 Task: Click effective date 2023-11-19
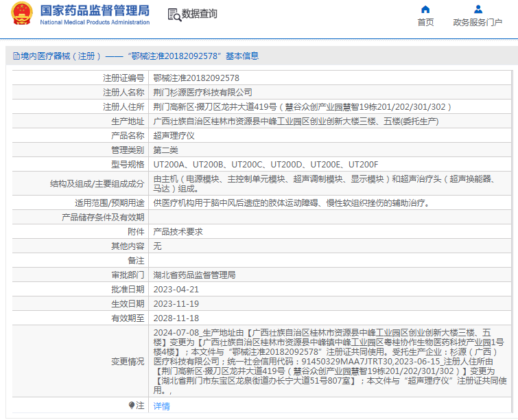tap(176, 304)
